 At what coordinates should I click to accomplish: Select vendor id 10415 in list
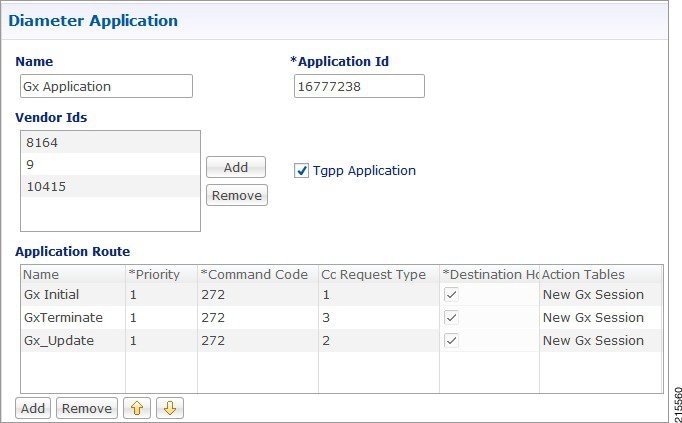[110, 187]
